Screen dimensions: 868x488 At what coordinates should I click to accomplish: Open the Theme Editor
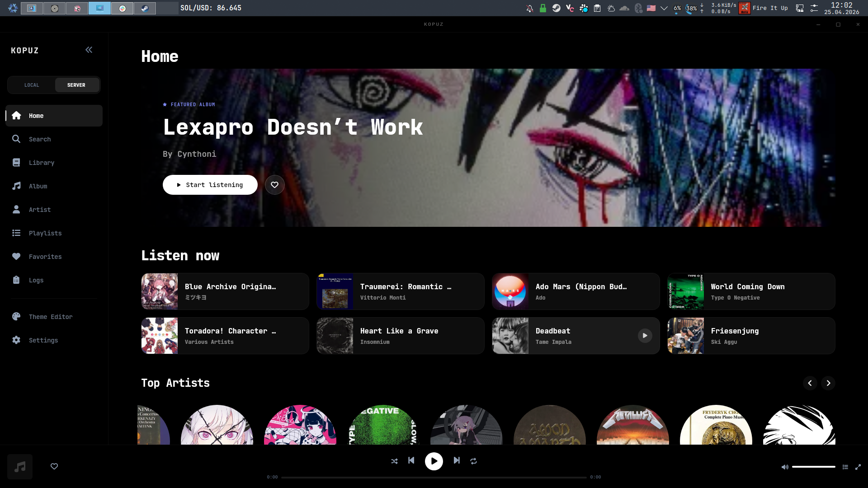point(54,317)
